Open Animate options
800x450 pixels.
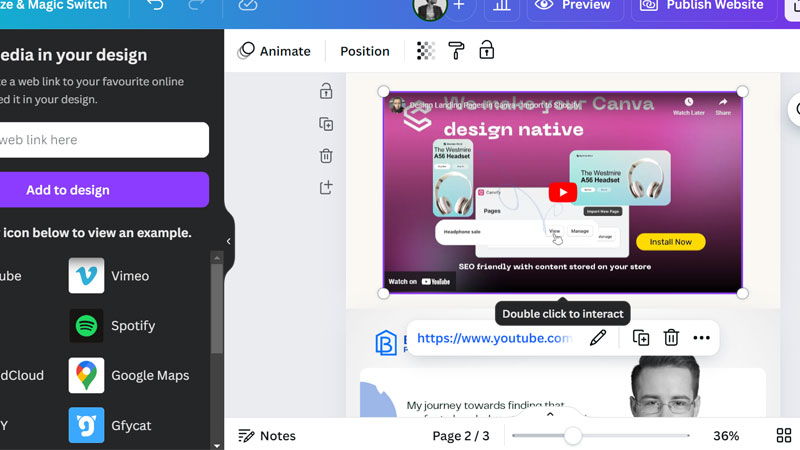click(x=274, y=51)
